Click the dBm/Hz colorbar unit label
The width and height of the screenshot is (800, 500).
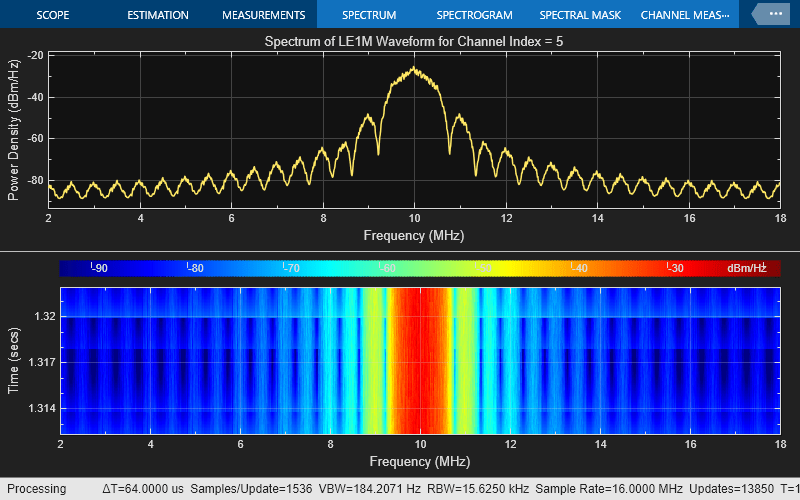point(747,268)
